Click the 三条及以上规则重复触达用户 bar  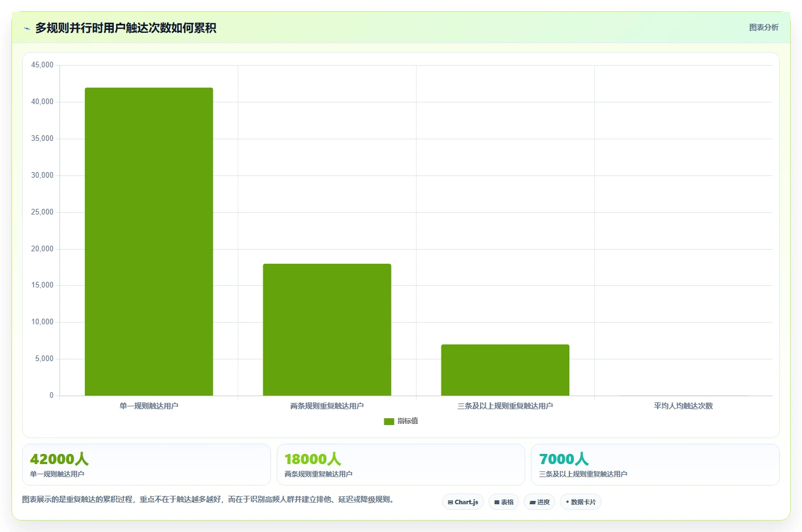pyautogui.click(x=505, y=370)
